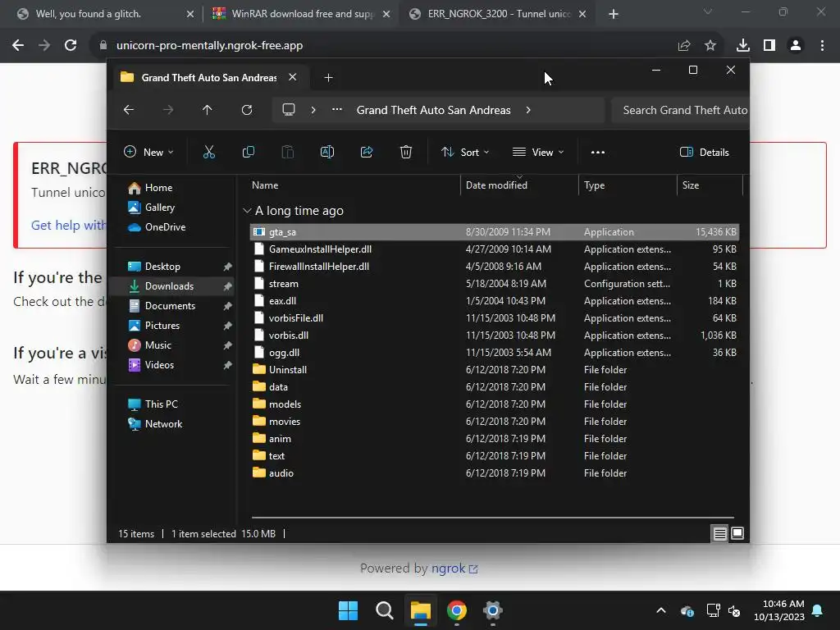This screenshot has width=840, height=630.
Task: Close the Grand Theft Auto San Andreas tab
Action: tap(293, 77)
